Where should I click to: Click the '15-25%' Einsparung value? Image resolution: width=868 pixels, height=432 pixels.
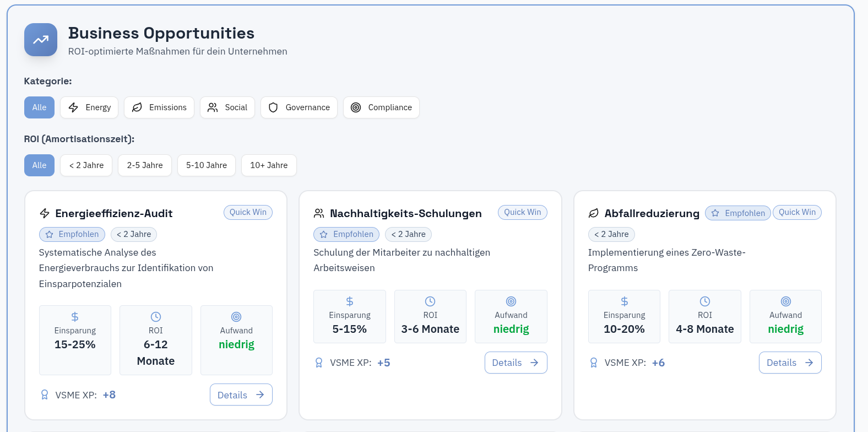[x=75, y=344]
